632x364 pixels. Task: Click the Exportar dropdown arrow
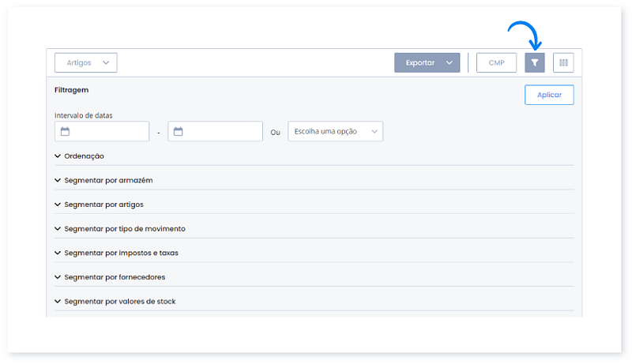450,63
